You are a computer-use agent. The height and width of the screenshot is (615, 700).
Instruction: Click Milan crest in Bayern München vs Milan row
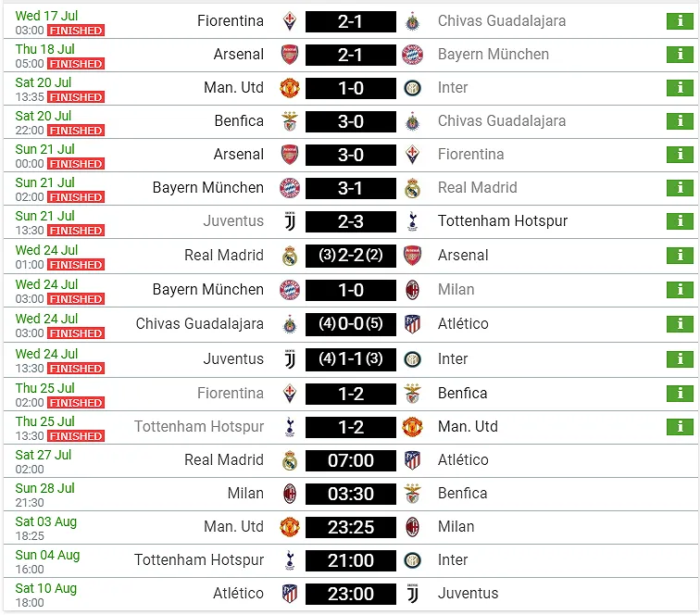click(x=413, y=290)
